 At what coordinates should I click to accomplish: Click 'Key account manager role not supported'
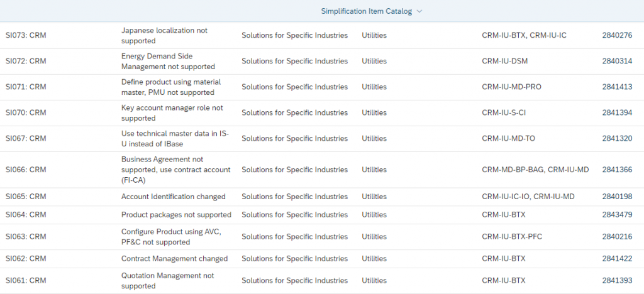click(x=172, y=113)
